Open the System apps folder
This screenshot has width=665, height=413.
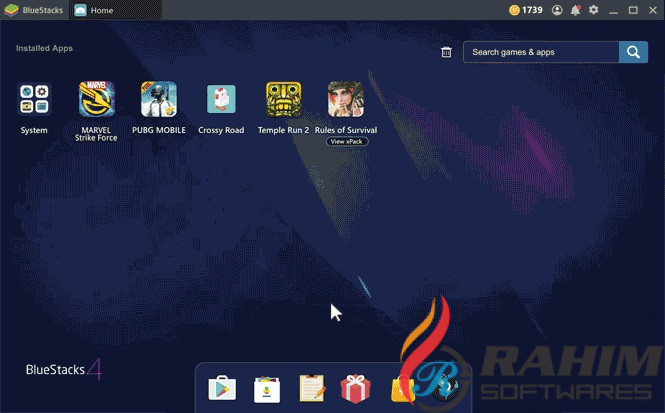[x=34, y=100]
